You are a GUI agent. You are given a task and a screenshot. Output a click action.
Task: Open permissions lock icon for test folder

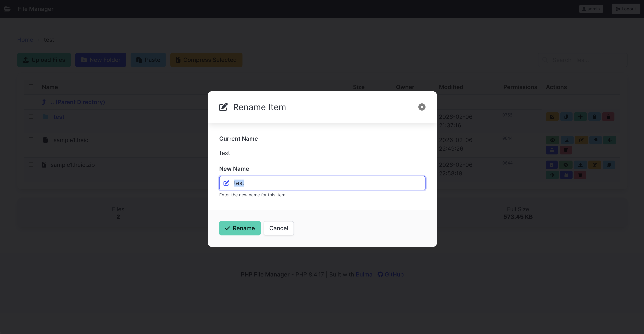pos(594,117)
